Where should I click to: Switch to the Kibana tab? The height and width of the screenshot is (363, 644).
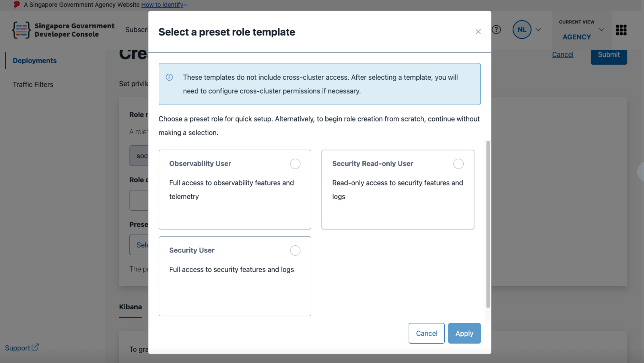point(130,306)
